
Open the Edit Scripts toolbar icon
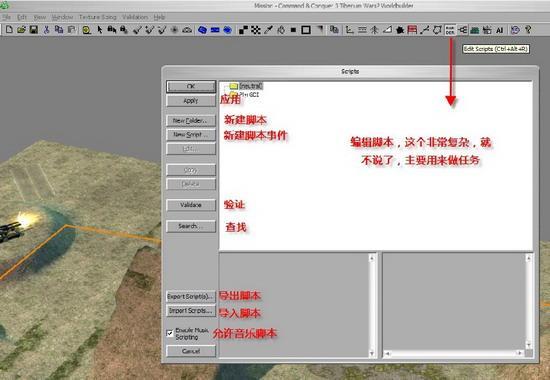450,30
